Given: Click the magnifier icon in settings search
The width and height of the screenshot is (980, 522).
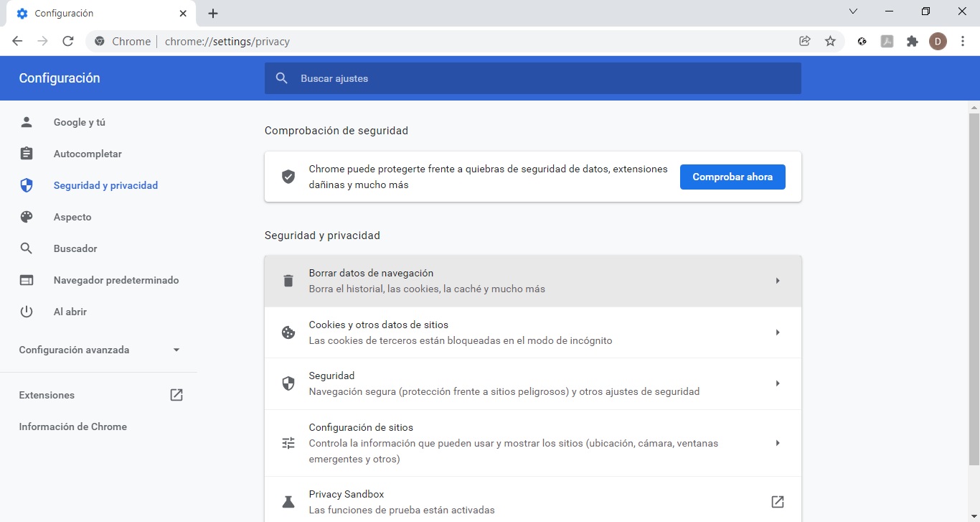Looking at the screenshot, I should [x=282, y=78].
